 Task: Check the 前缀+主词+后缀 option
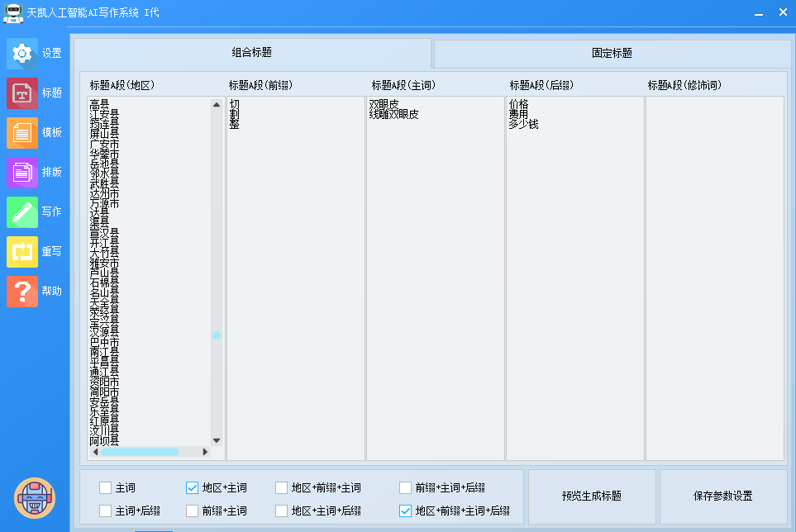[x=405, y=487]
